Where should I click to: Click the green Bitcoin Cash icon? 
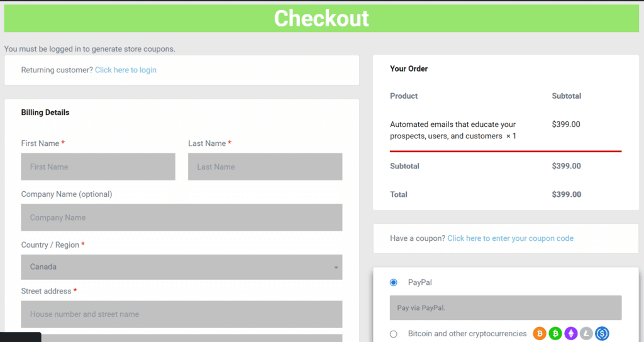555,333
